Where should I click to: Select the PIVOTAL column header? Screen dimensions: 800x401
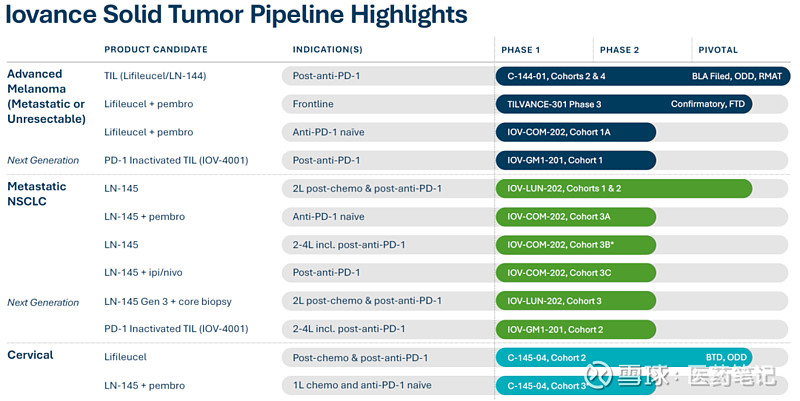pos(718,50)
